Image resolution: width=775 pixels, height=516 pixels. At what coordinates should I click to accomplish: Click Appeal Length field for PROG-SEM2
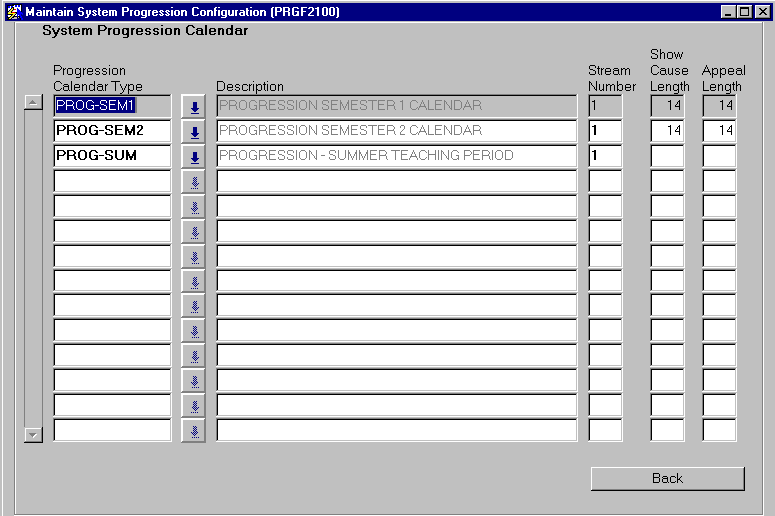[x=718, y=131]
